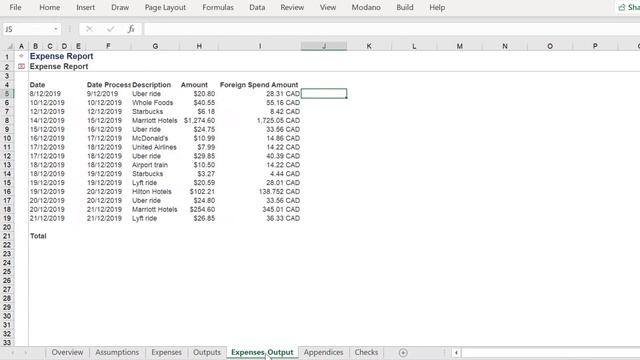The height and width of the screenshot is (360, 640).
Task: Select the $1,274.60 amount cell
Action: (199, 120)
